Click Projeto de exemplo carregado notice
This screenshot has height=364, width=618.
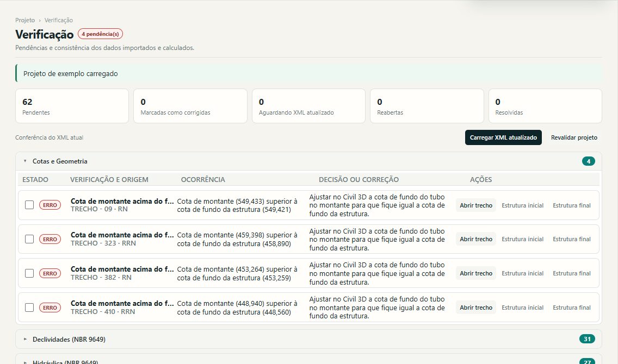(308, 73)
